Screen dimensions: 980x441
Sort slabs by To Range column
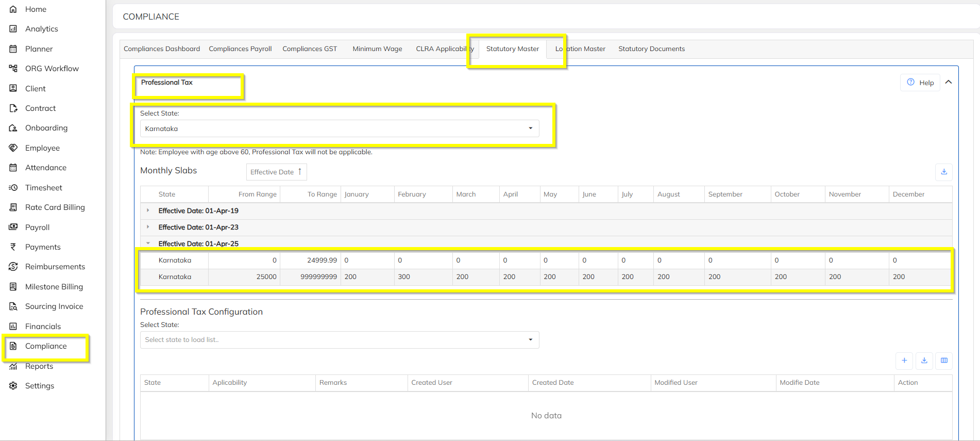click(311, 194)
